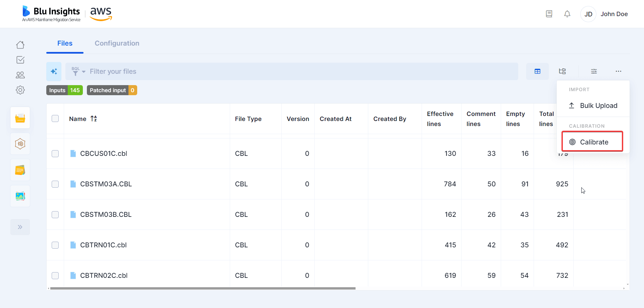Open the picture gallery product icon
The width and height of the screenshot is (644, 308).
pos(20,196)
